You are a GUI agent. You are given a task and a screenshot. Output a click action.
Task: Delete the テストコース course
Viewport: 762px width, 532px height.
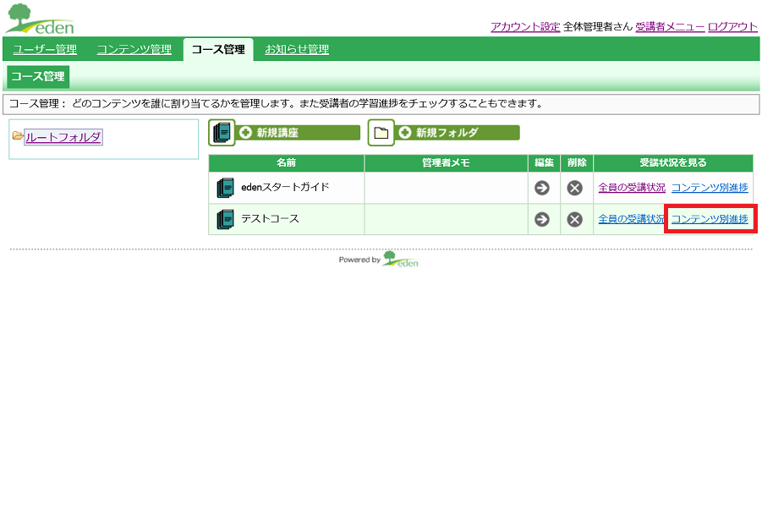point(575,220)
